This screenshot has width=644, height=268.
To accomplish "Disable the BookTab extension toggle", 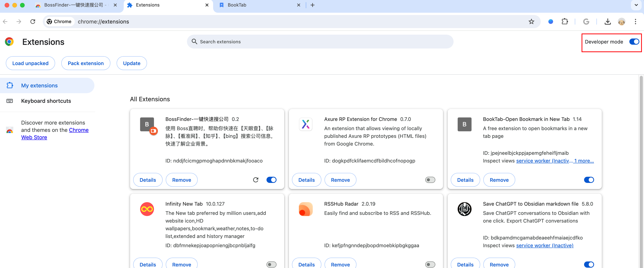I will point(589,180).
